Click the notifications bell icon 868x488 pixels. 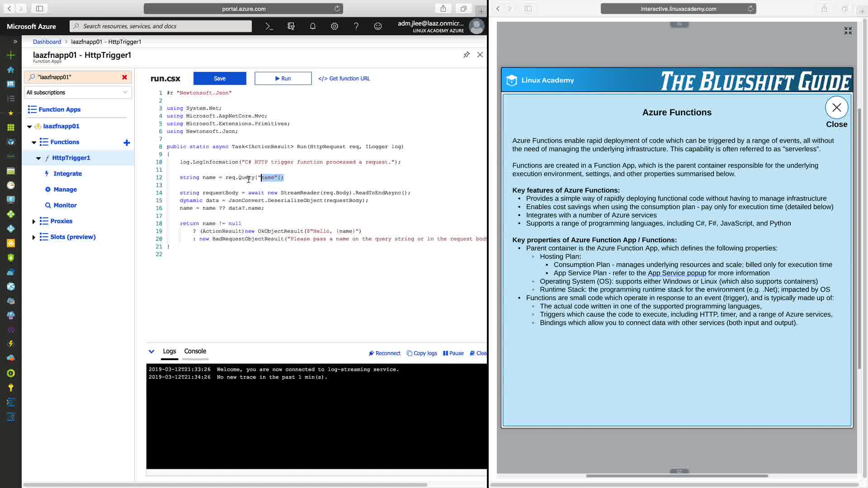[312, 26]
